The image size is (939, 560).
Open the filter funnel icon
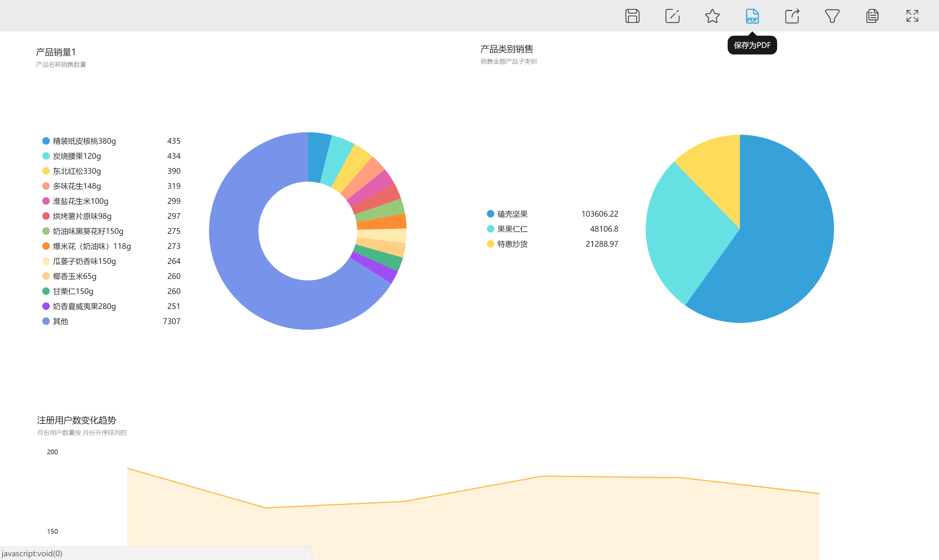(x=832, y=16)
